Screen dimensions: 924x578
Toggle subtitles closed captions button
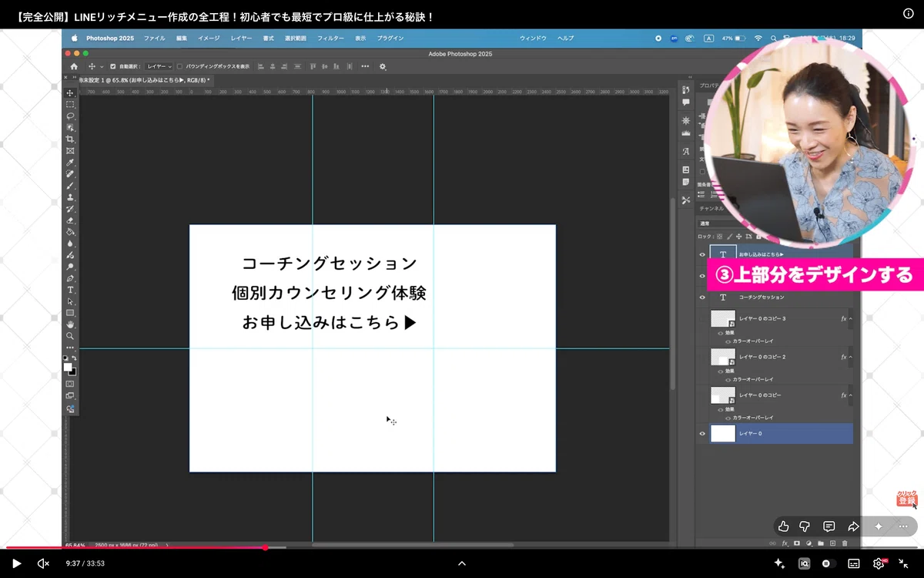(853, 563)
